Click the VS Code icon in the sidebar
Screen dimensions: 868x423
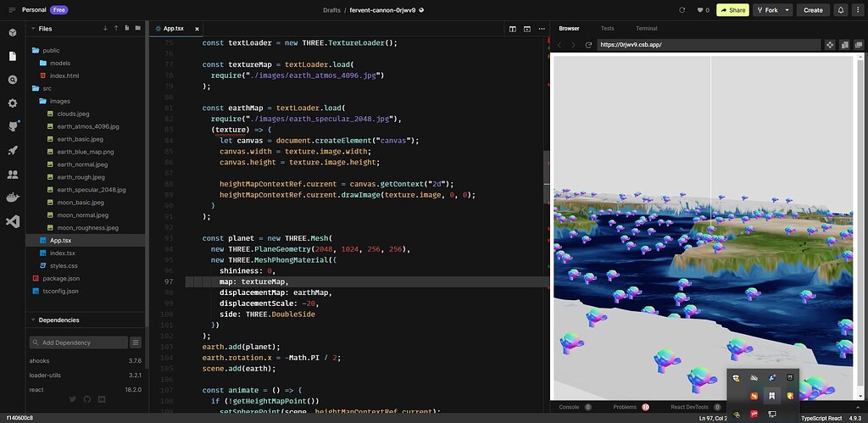click(13, 222)
